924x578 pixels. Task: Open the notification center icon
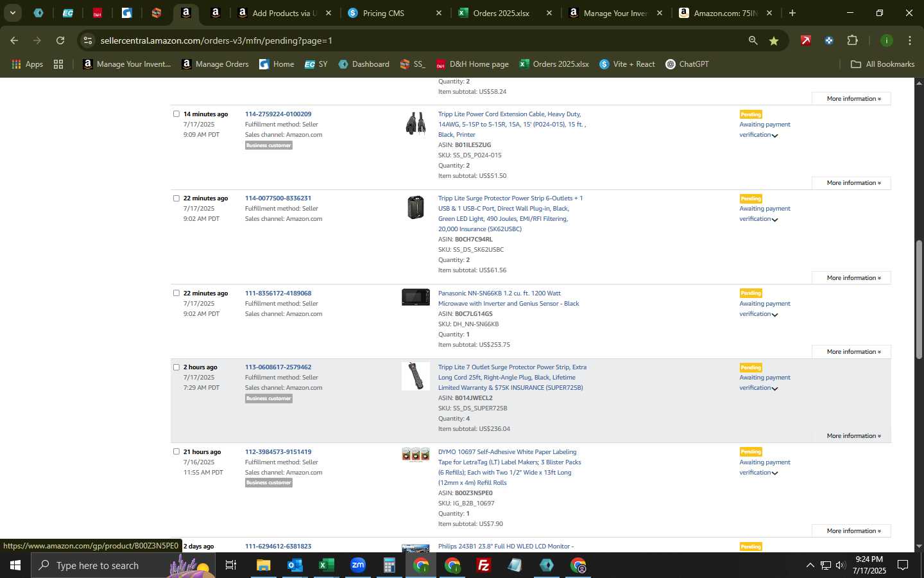tap(903, 565)
